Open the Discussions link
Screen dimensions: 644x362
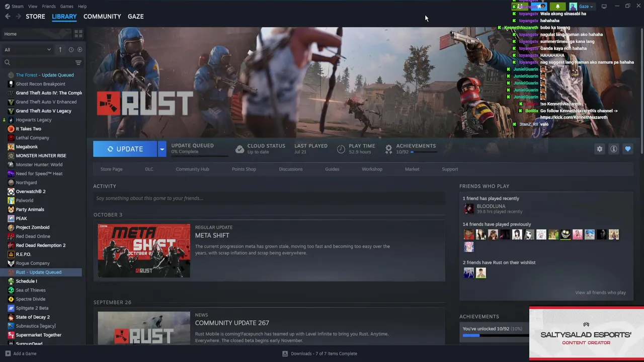point(291,169)
